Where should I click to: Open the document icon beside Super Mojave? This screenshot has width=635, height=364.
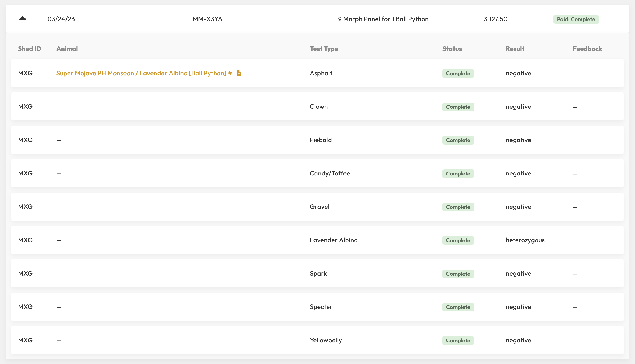[x=239, y=73]
